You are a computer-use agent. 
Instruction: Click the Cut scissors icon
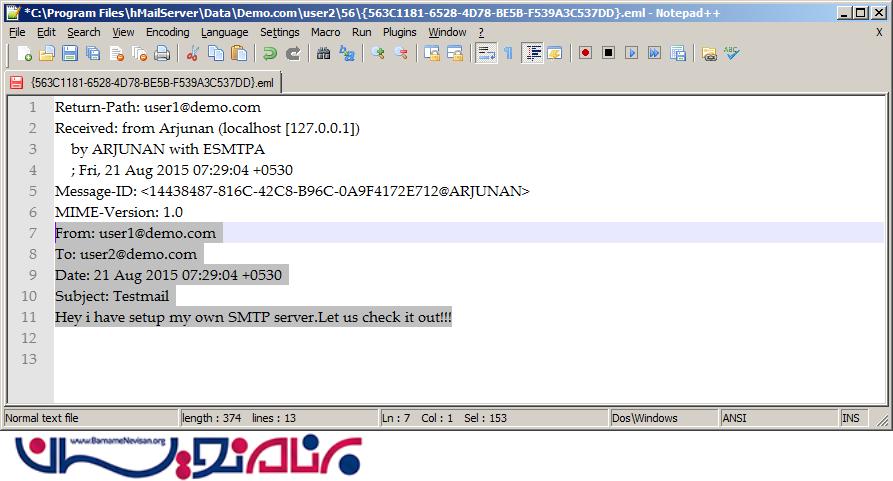tap(193, 54)
